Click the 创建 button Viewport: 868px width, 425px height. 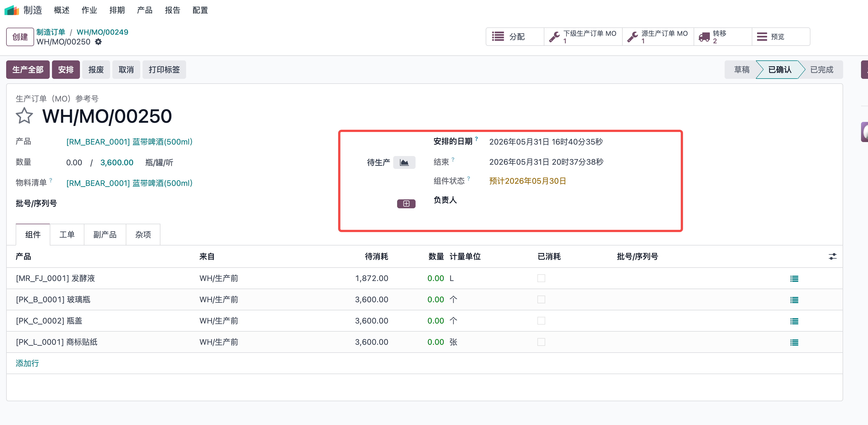pyautogui.click(x=20, y=37)
